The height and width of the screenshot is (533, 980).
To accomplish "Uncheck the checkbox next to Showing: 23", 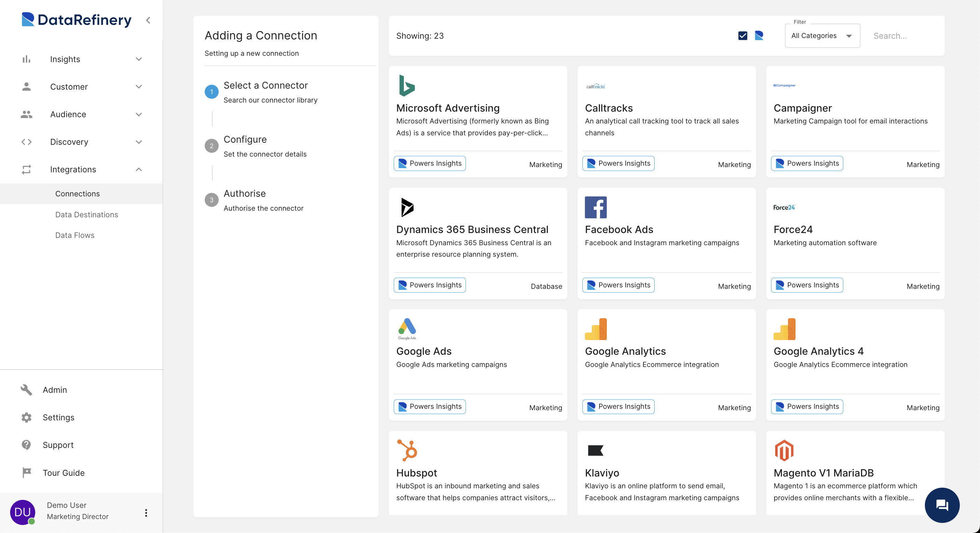I will pos(742,35).
